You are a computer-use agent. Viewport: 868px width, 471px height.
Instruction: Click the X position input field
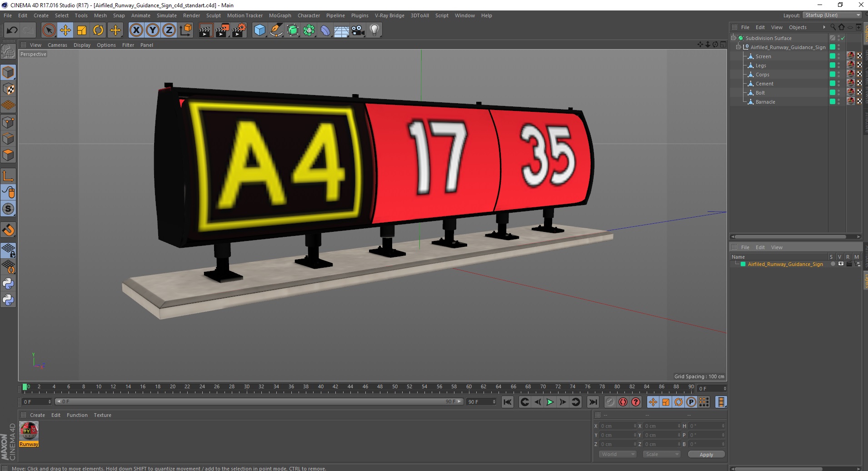(618, 426)
